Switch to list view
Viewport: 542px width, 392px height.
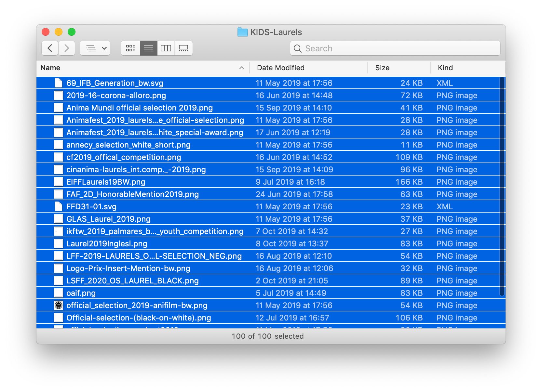point(148,48)
